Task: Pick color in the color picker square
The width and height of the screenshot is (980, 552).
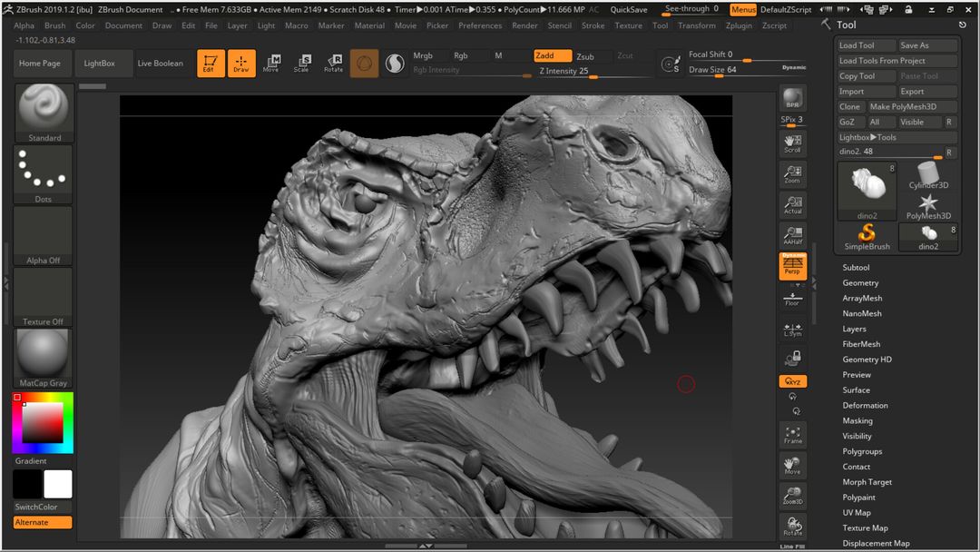Action: [43, 422]
